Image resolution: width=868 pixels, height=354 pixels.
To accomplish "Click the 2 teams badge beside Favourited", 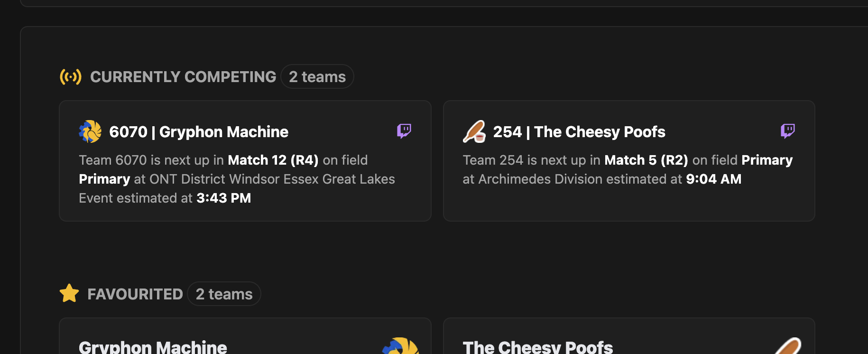I will (x=224, y=294).
